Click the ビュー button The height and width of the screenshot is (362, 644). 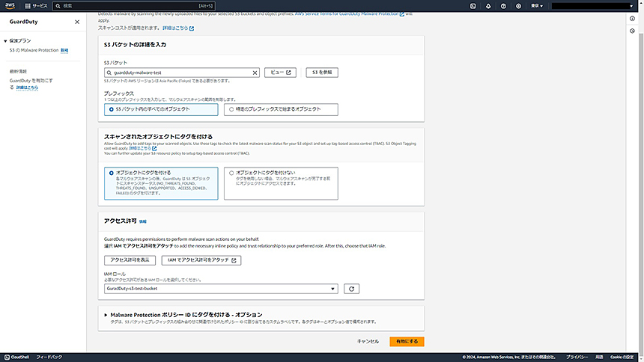click(280, 73)
